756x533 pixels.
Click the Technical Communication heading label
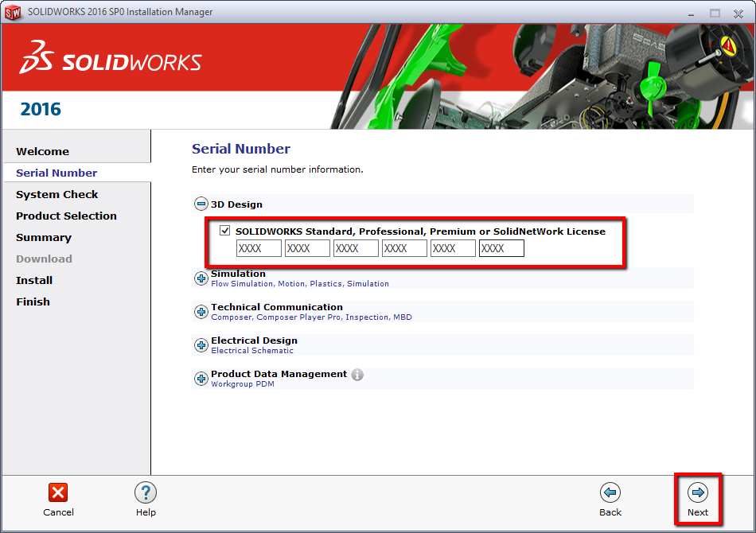point(277,307)
